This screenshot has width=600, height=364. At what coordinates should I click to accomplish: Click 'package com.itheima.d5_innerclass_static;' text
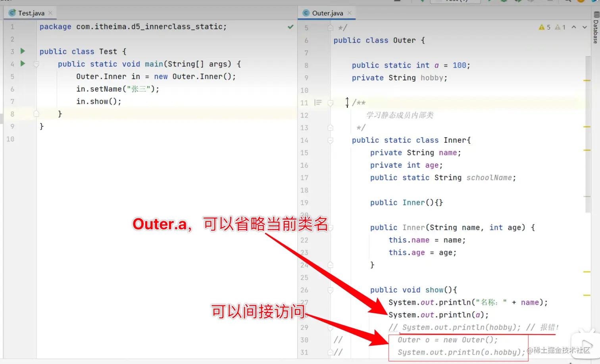(x=133, y=27)
